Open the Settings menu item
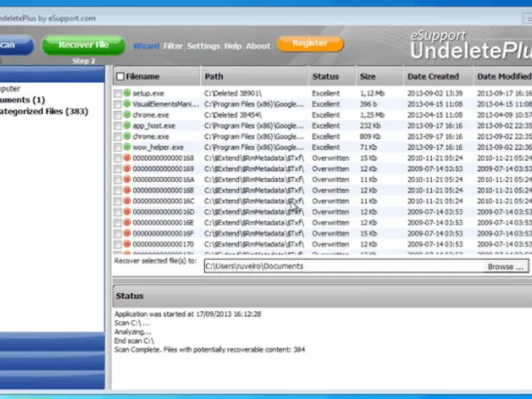This screenshot has height=399, width=532. (x=203, y=46)
